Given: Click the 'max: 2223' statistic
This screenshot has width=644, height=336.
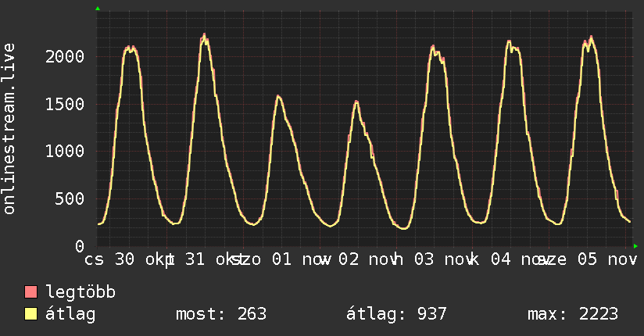Looking at the screenshot, I should [x=573, y=315].
